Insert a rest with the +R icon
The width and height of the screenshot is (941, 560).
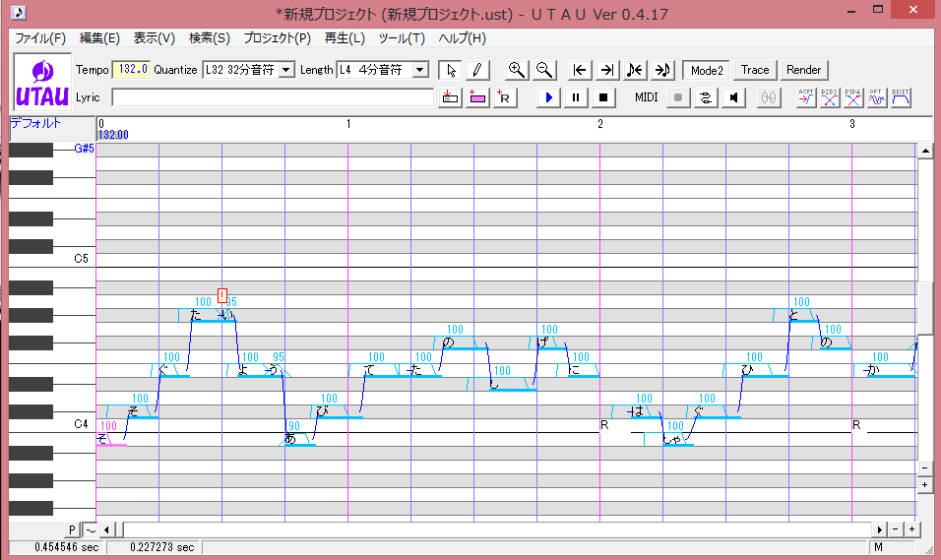click(505, 97)
